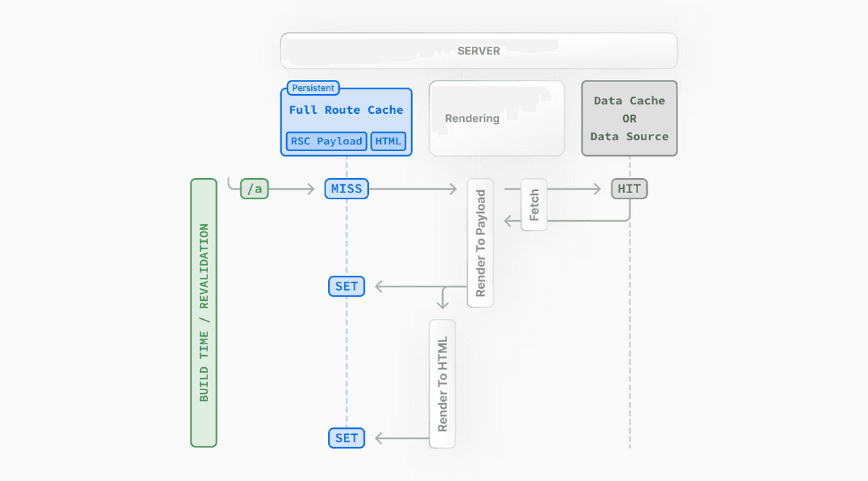Toggle the Persistent state on Full Route Cache
The width and height of the screenshot is (868, 481).
[313, 88]
